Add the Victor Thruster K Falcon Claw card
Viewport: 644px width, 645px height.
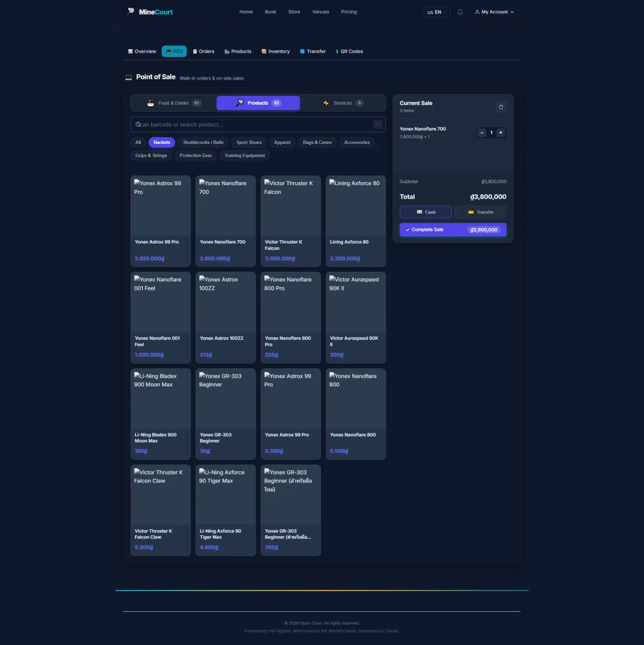click(x=160, y=510)
